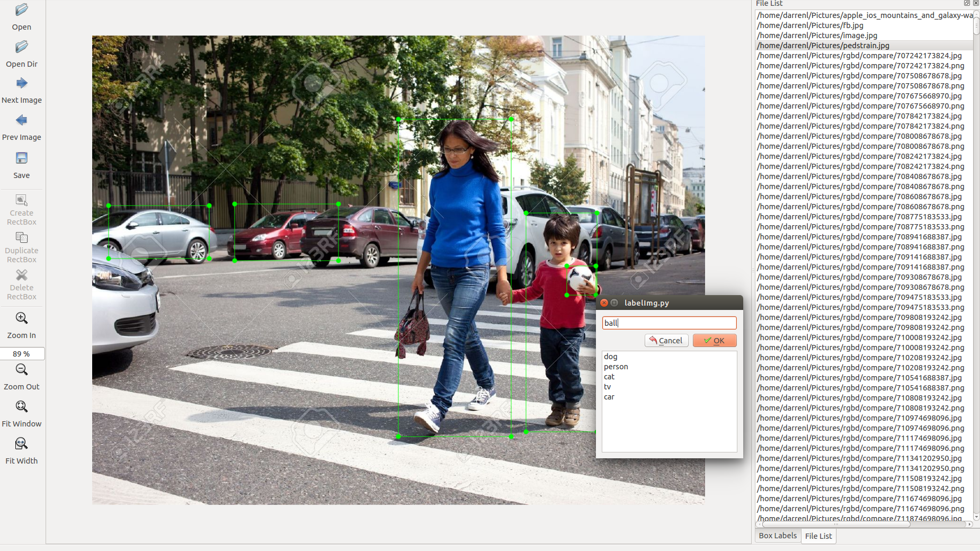
Task: Select fb.jpg in the File List
Action: pos(836,25)
